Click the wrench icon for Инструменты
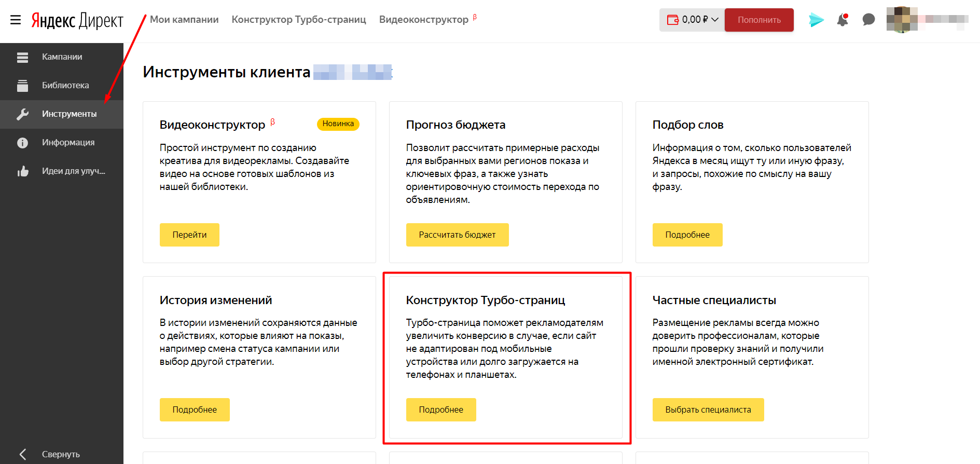The width and height of the screenshot is (980, 464). pos(22,114)
